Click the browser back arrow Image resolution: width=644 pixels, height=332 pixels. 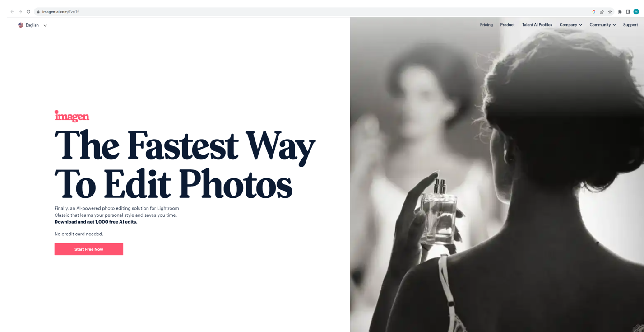[x=12, y=12]
